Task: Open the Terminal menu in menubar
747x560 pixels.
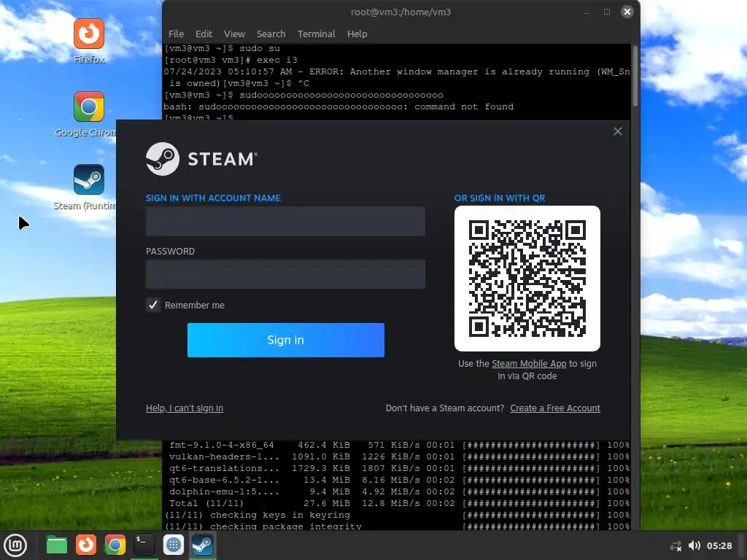Action: (317, 34)
